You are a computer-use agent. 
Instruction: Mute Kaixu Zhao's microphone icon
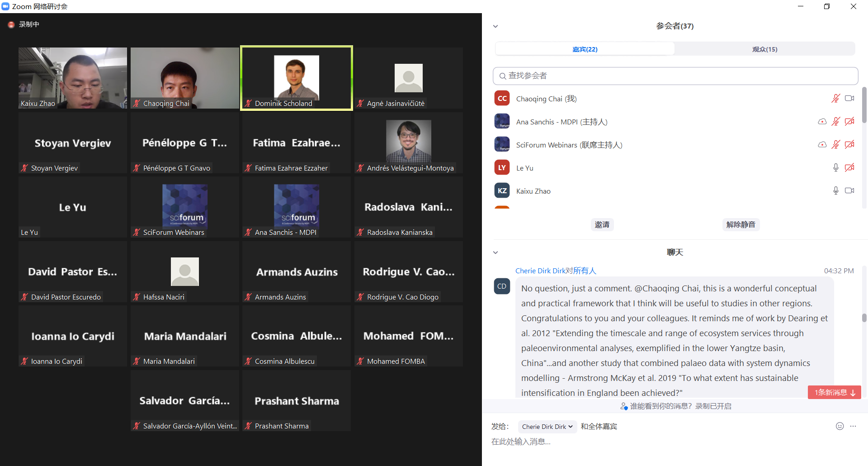coord(835,190)
